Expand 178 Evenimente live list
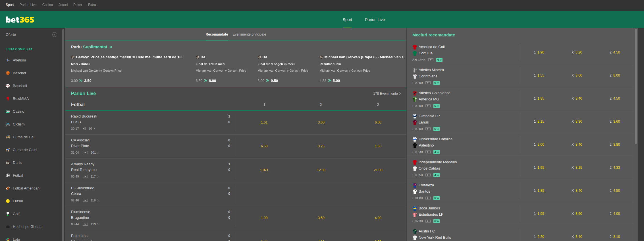The width and height of the screenshot is (644, 241). (387, 94)
